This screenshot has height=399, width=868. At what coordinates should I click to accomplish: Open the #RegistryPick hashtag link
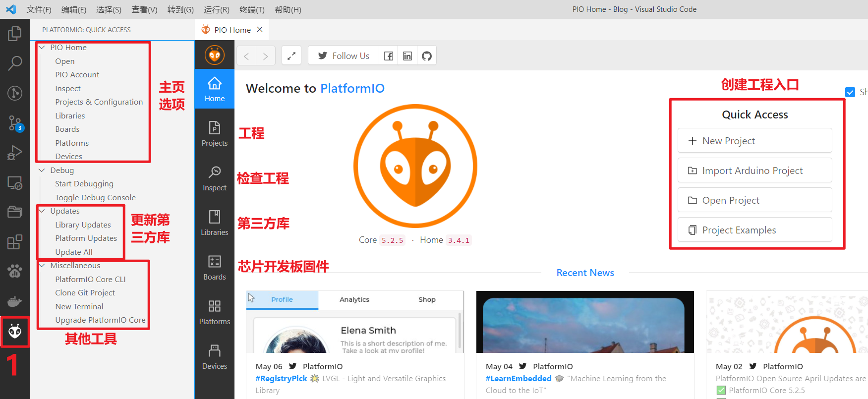[281, 379]
